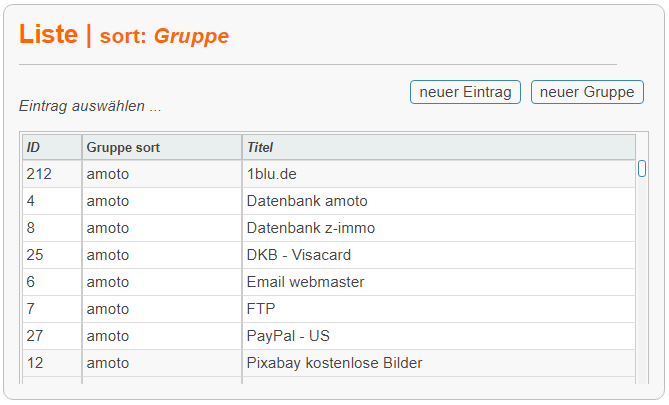Viewport: 669px width, 405px height.
Task: Select the ID cell 27
Action: (x=35, y=336)
